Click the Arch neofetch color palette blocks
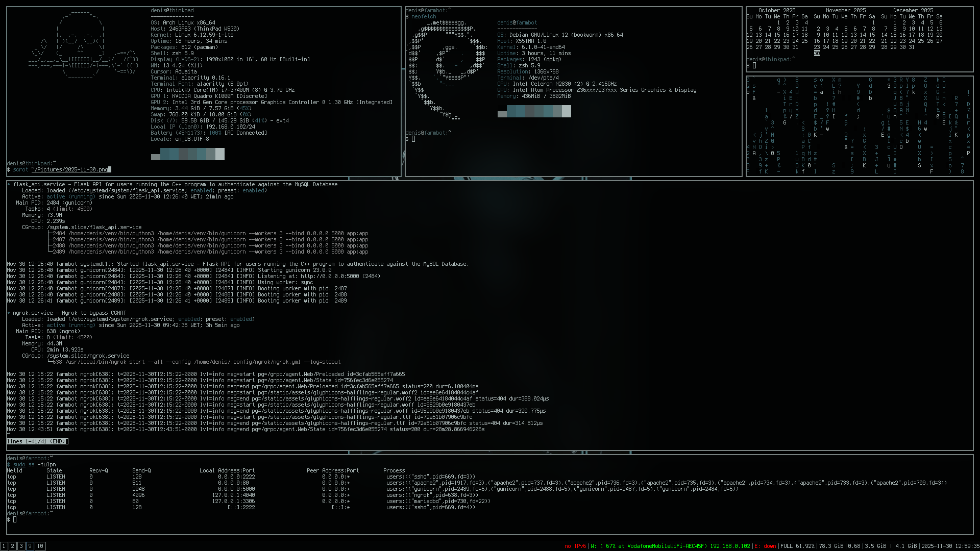This screenshot has width=980, height=551. (188, 154)
